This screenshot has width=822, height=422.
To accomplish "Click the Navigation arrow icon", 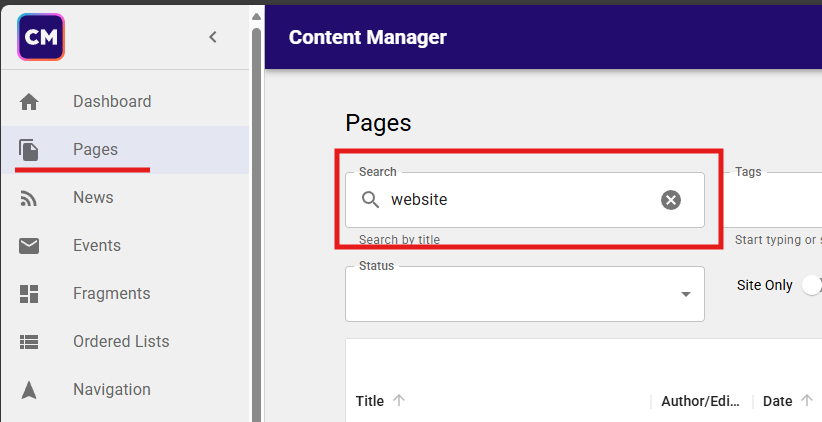I will click(x=29, y=390).
